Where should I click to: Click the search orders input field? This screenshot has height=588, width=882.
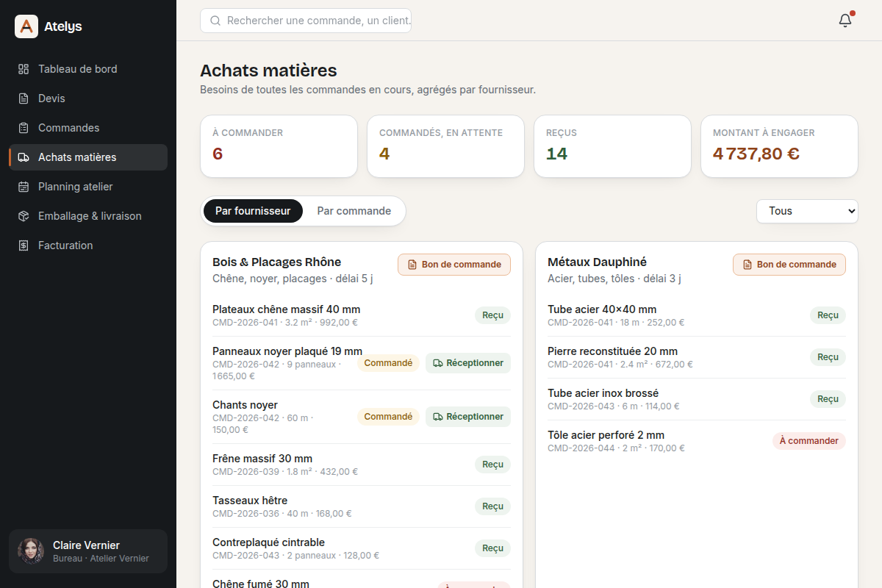[x=306, y=21]
